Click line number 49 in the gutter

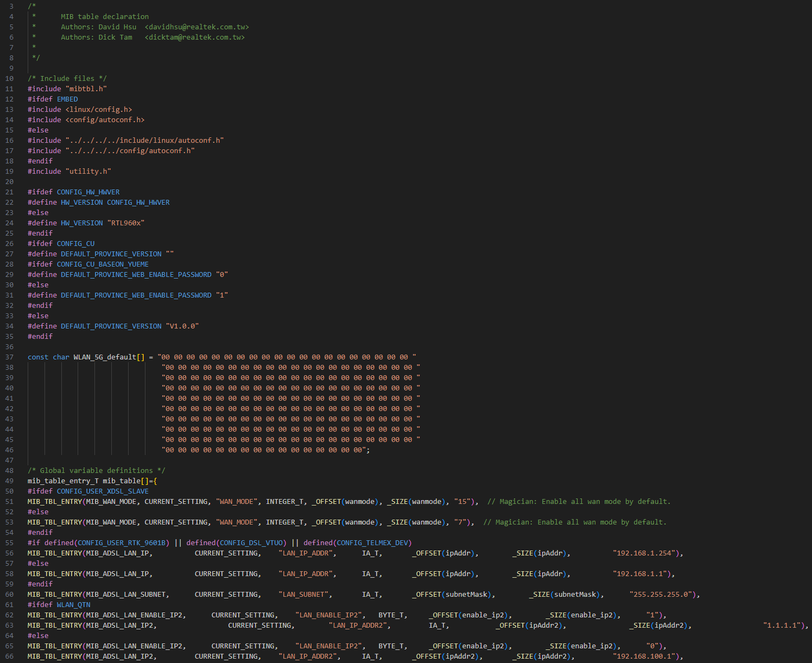tap(9, 481)
